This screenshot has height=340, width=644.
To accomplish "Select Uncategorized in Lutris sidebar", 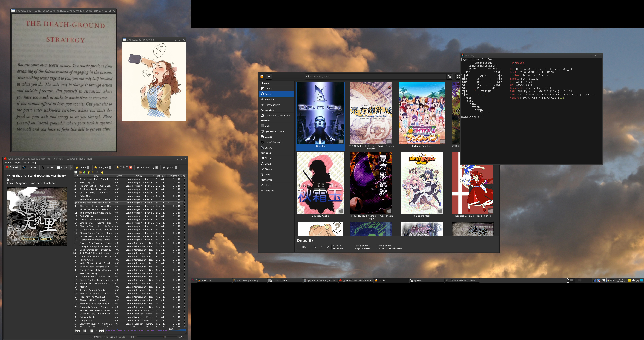I will click(x=277, y=105).
